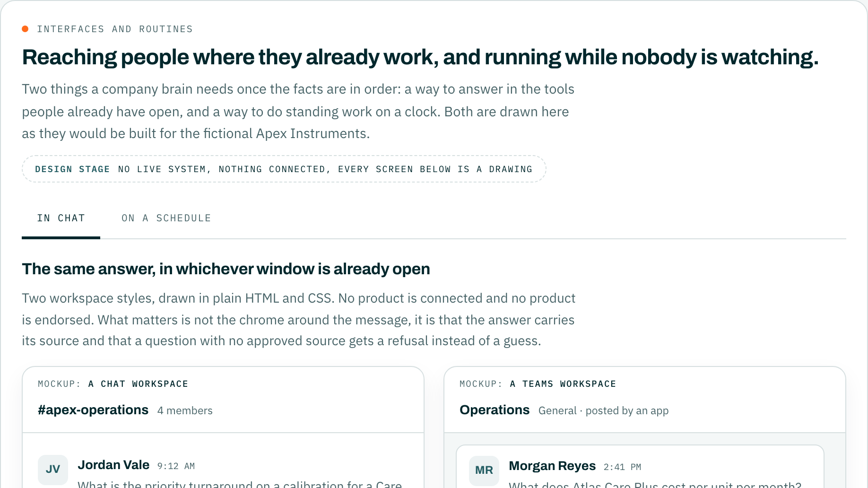
Task: Select the #apex-operations channel name
Action: pyautogui.click(x=93, y=410)
